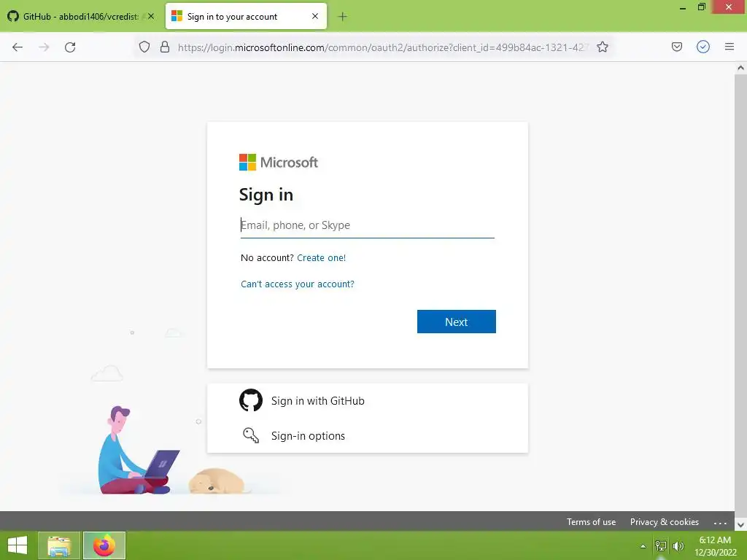The height and width of the screenshot is (560, 747).
Task: Close the Sign in to your account tab
Action: 315,16
